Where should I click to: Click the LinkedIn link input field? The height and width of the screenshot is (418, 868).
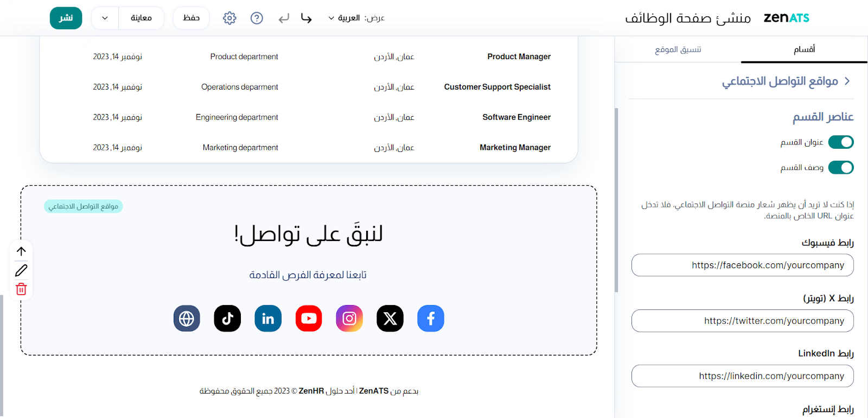pyautogui.click(x=742, y=376)
